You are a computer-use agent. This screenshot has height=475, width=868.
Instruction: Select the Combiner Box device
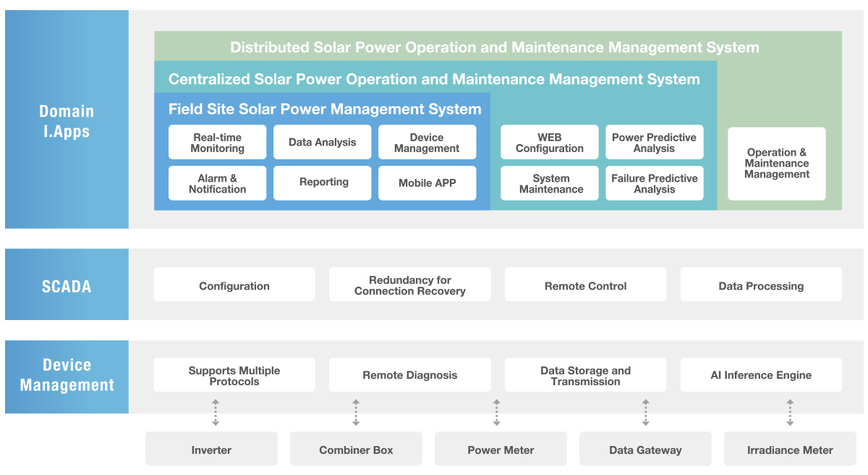[356, 450]
